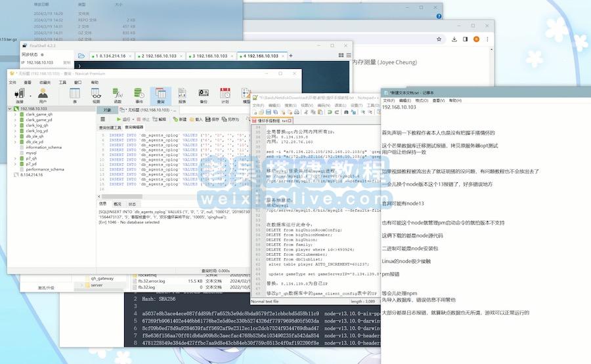The height and width of the screenshot is (364, 591).
Task: Open Chrome downloads icon
Action: 454,39
